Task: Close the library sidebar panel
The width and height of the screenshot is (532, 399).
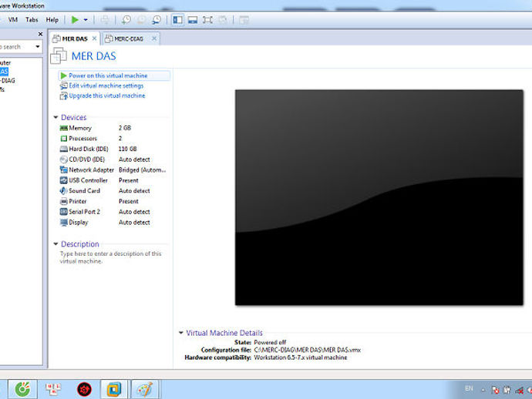Action: point(40,34)
